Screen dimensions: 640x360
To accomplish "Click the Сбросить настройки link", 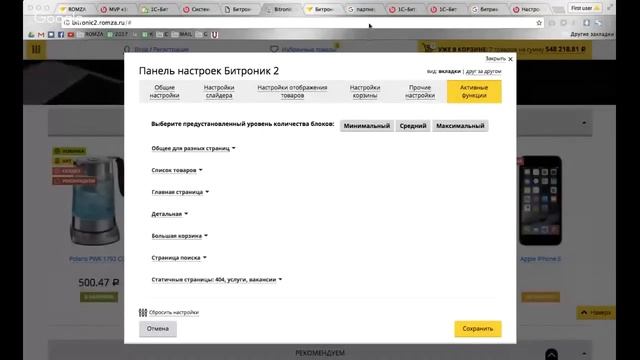I will [x=174, y=313].
